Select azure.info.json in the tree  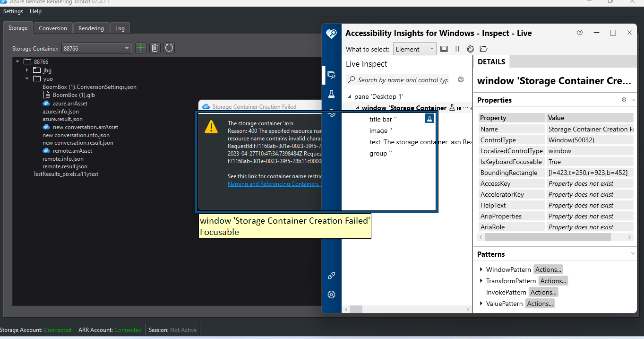coord(60,111)
